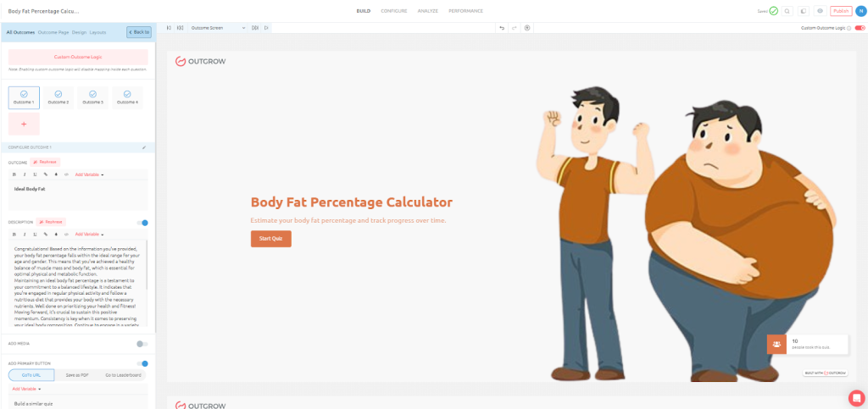This screenshot has width=868, height=409.
Task: Expand Add Variable in the Outcome editor
Action: pos(90,174)
